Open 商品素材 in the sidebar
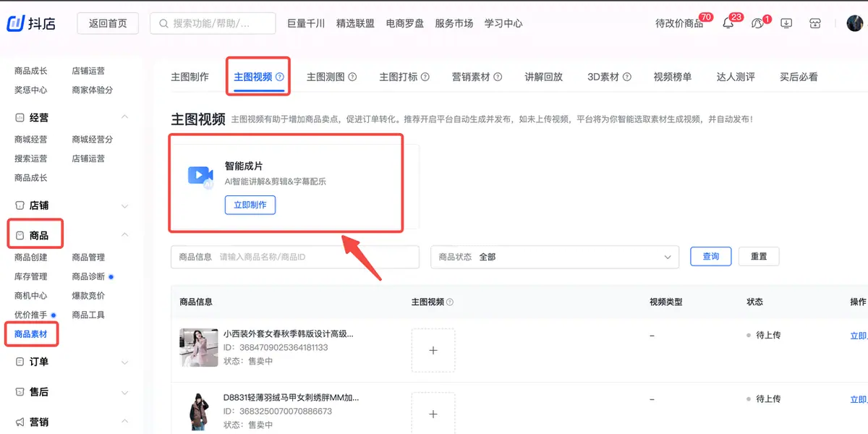The height and width of the screenshot is (434, 868). click(x=31, y=334)
